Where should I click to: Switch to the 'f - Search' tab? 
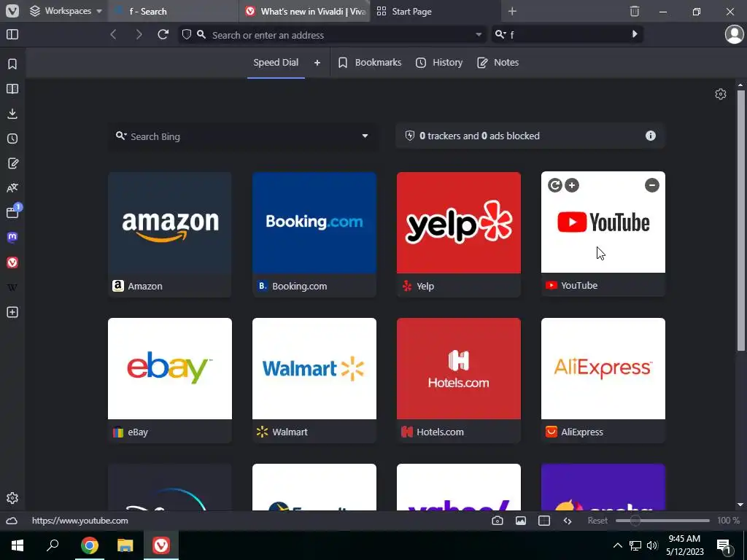[174, 11]
